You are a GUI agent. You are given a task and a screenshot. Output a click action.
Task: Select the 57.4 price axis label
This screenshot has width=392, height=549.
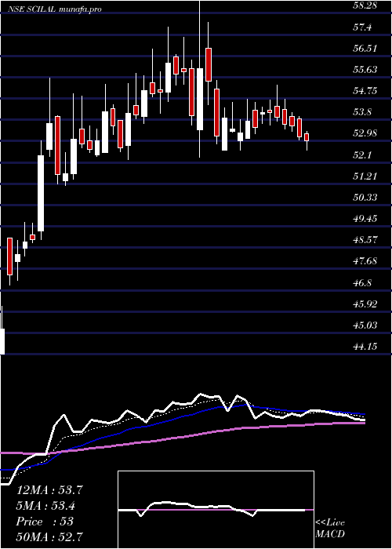pyautogui.click(x=362, y=27)
